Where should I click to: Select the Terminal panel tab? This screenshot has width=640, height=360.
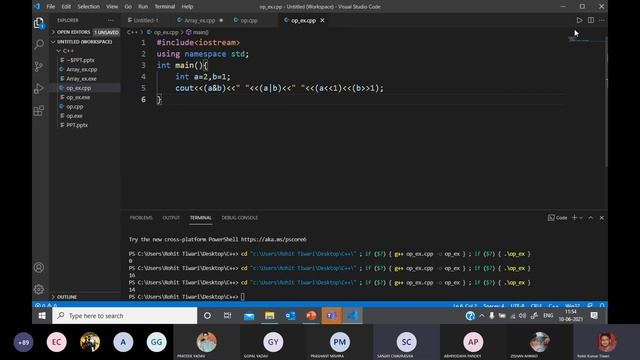(200, 218)
